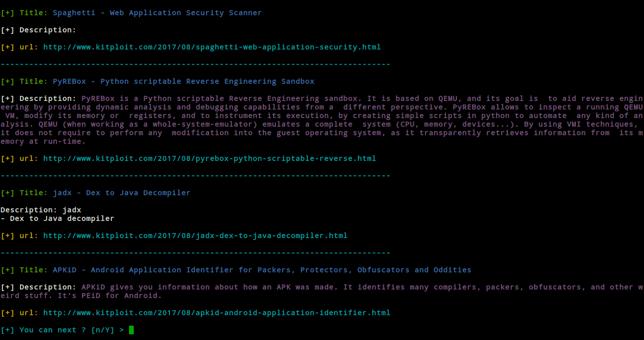Select the 'jadx - Dex to Java Decompiler' title
644x340 pixels.
(x=121, y=193)
